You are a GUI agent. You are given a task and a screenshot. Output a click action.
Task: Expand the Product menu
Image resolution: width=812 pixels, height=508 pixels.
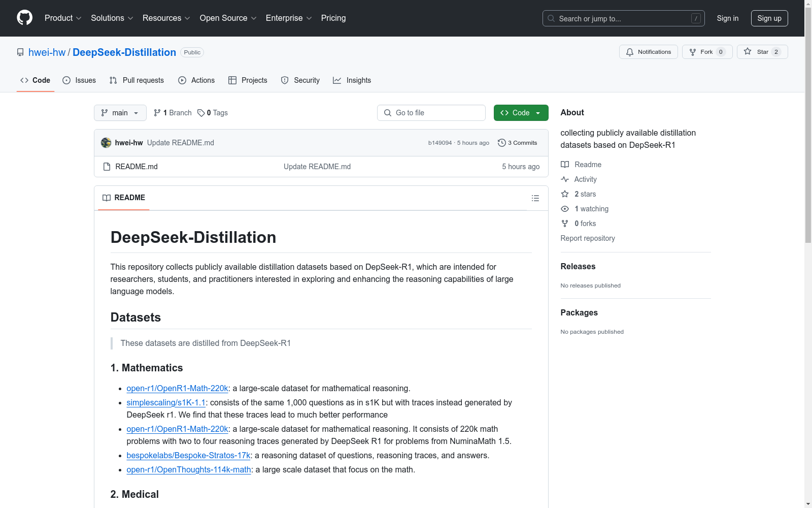click(x=63, y=18)
